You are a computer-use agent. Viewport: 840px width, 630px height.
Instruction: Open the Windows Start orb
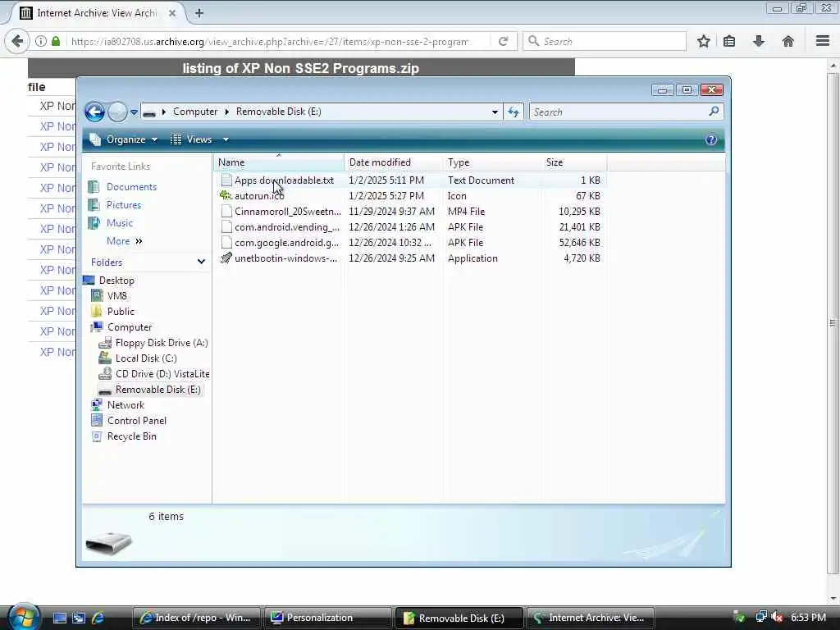(24, 616)
